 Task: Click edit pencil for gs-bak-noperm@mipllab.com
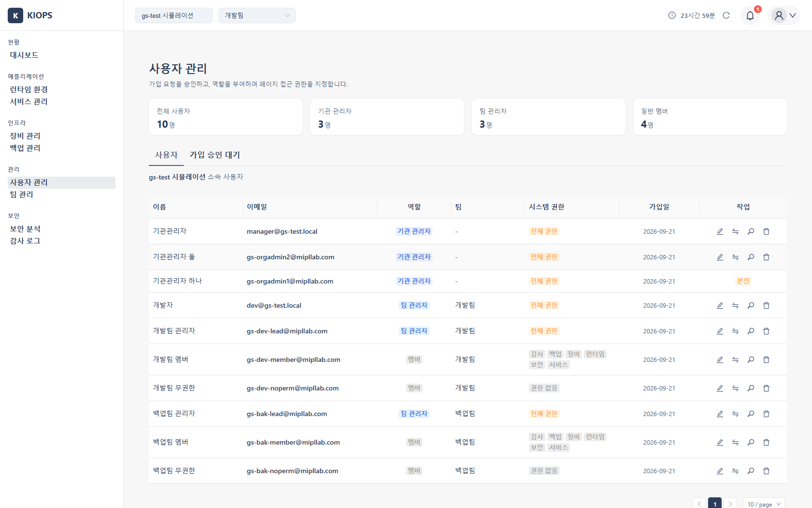pos(720,471)
